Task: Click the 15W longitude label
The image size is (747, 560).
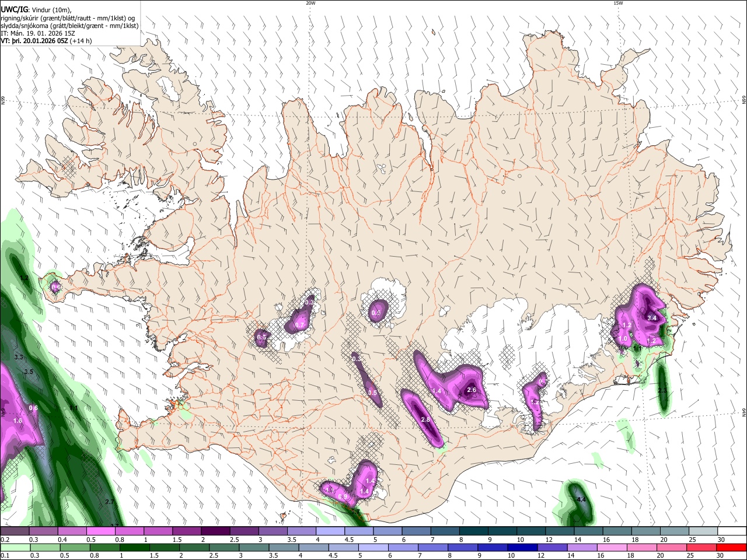Action: pyautogui.click(x=618, y=3)
